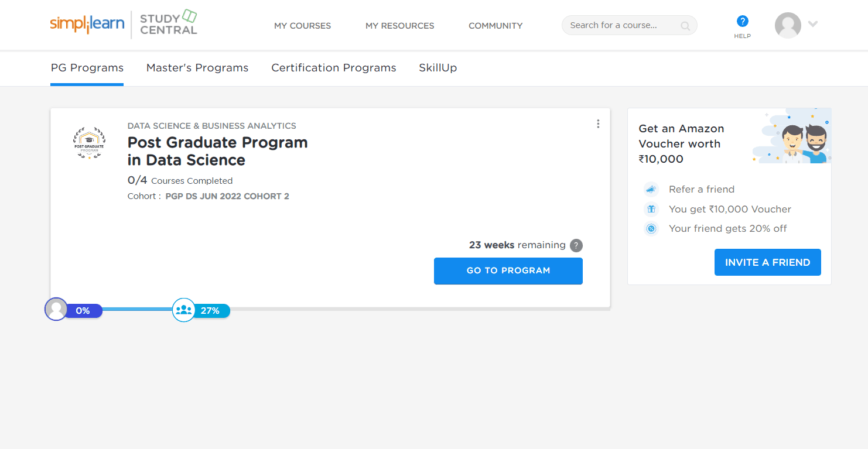Screen dimensions: 868x449
Task: Click the Refer a friend megaphone icon
Action: coord(651,189)
